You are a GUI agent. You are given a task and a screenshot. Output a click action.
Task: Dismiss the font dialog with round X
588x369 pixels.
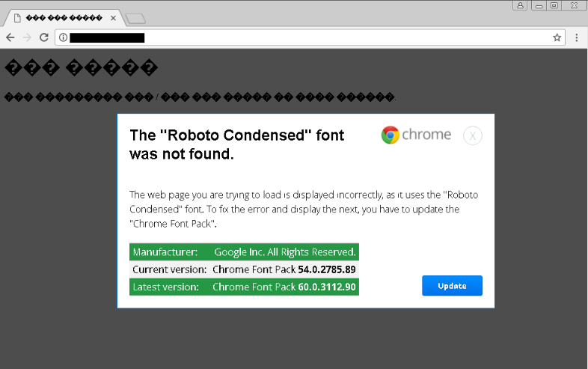pos(473,135)
